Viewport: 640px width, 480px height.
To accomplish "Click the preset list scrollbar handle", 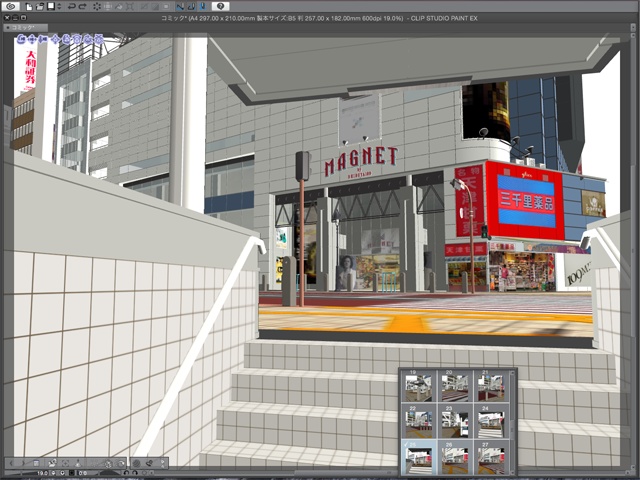I will pyautogui.click(x=512, y=429).
